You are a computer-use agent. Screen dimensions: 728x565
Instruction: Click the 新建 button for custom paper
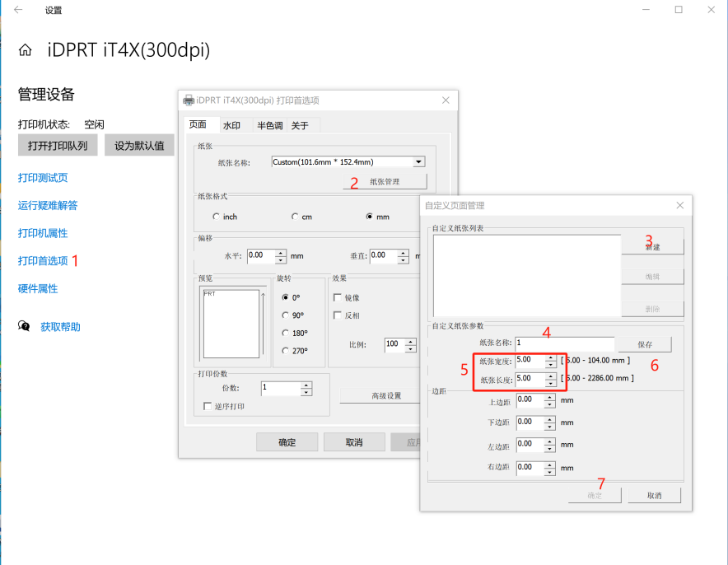click(x=652, y=246)
